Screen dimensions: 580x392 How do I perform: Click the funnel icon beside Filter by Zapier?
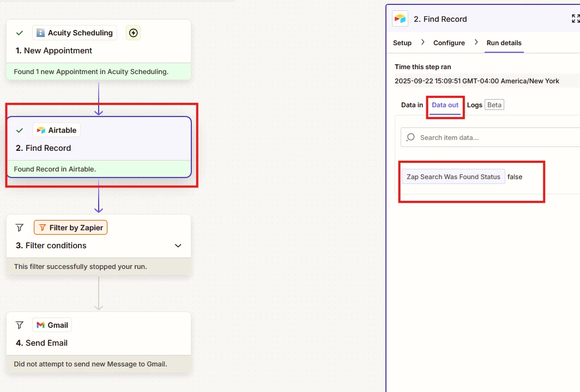(20, 228)
